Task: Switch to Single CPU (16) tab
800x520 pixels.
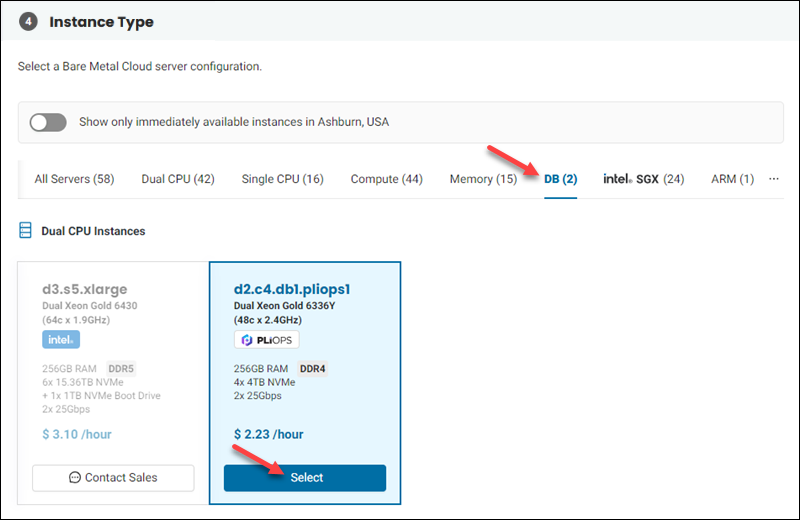Action: (x=283, y=179)
